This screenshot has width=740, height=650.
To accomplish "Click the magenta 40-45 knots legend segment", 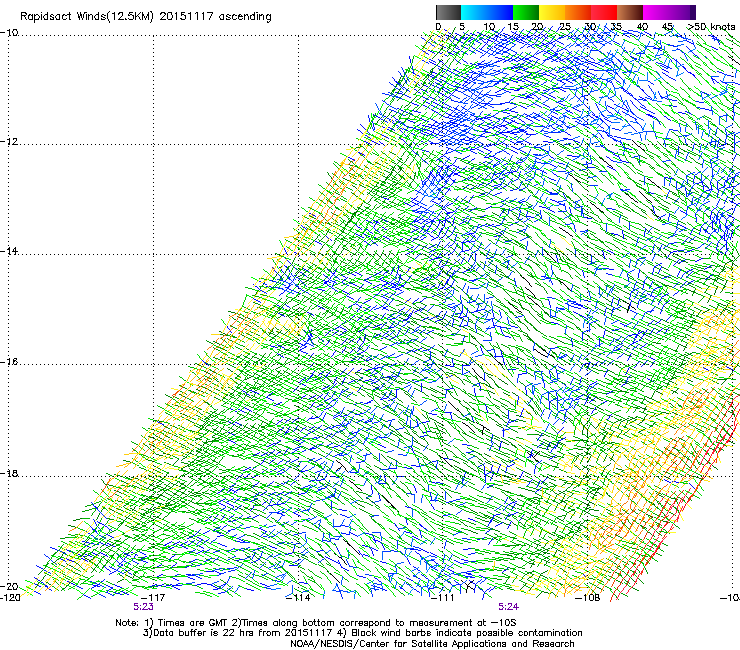I will [656, 12].
